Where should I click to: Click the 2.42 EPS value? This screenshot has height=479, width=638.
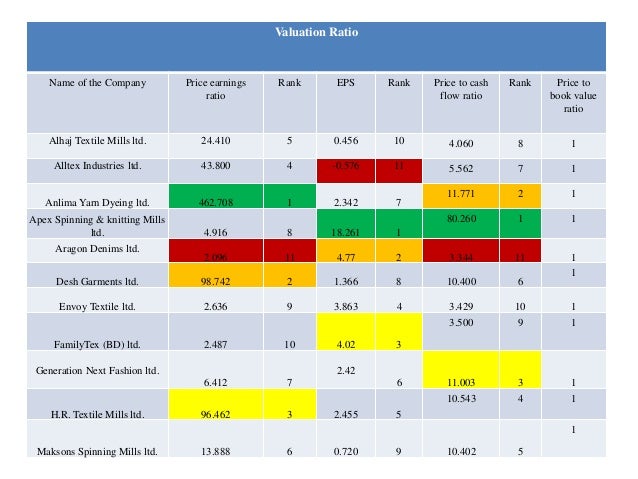(x=346, y=371)
